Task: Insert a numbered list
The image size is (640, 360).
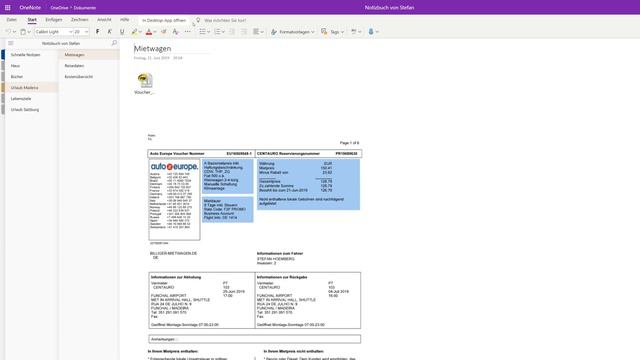Action: pos(217,32)
